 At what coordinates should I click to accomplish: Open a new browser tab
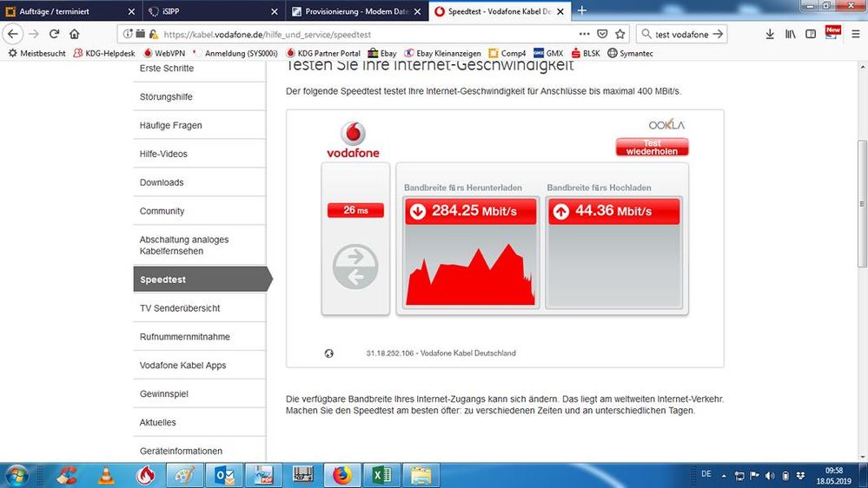tap(582, 10)
